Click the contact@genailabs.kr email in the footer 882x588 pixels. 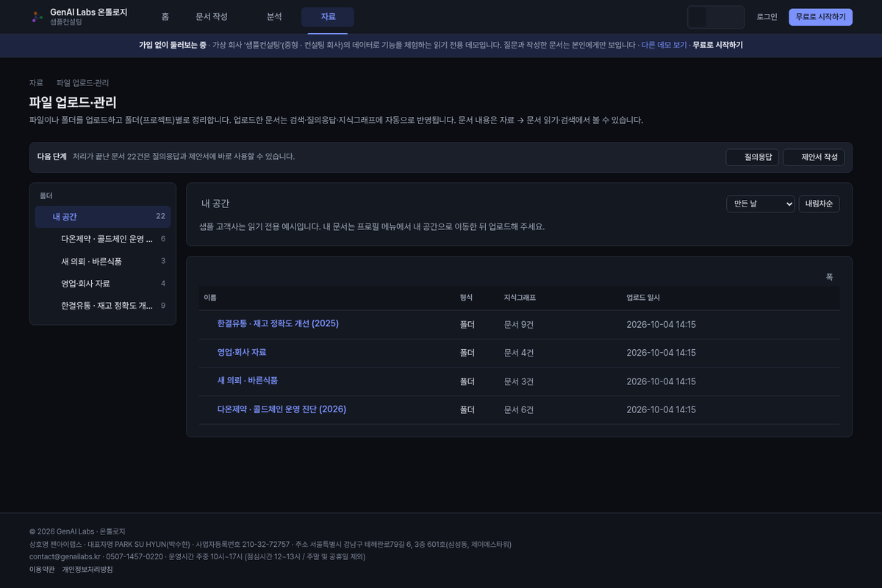coord(65,556)
